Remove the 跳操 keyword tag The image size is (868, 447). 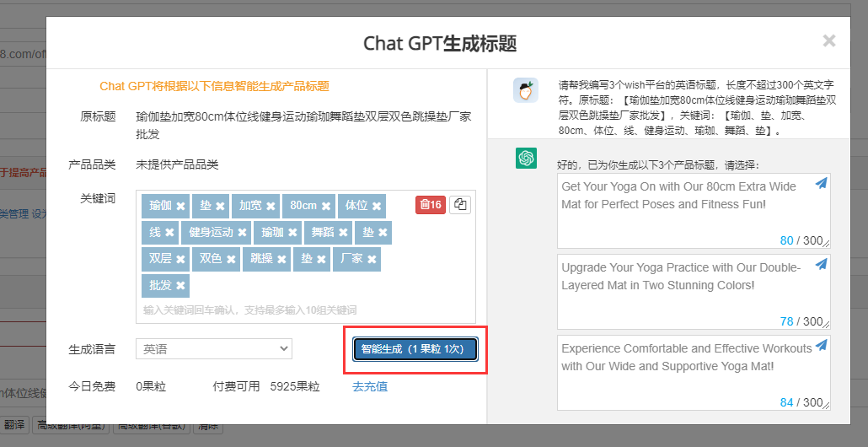click(x=281, y=259)
